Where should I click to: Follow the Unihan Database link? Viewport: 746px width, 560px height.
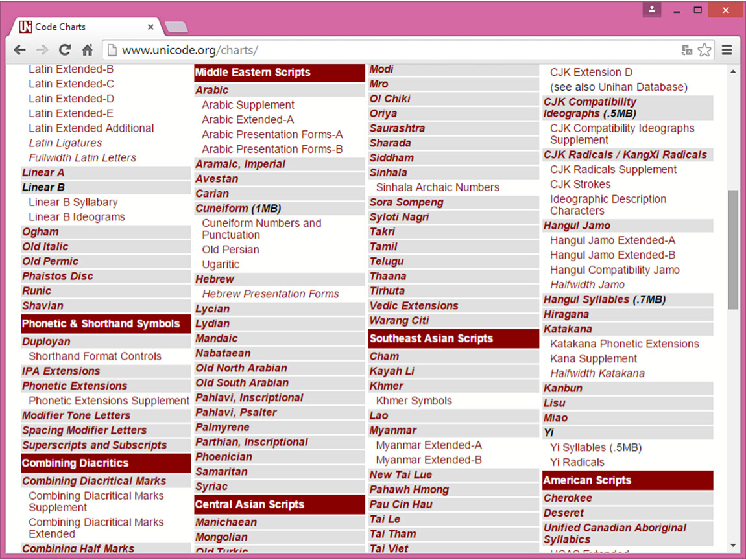click(641, 87)
